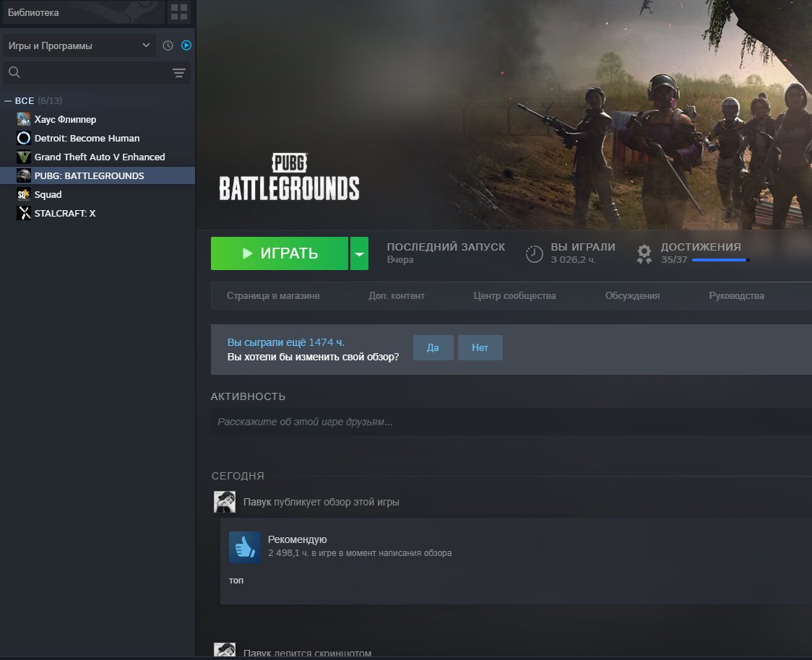The height and width of the screenshot is (660, 812).
Task: Click the PUBG helmet game icon
Action: 24,175
